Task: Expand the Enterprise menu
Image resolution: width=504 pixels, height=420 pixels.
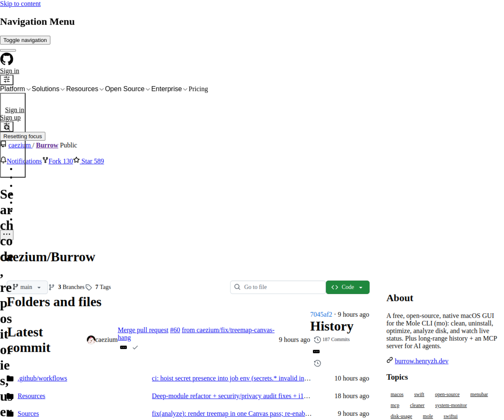Action: click(169, 89)
